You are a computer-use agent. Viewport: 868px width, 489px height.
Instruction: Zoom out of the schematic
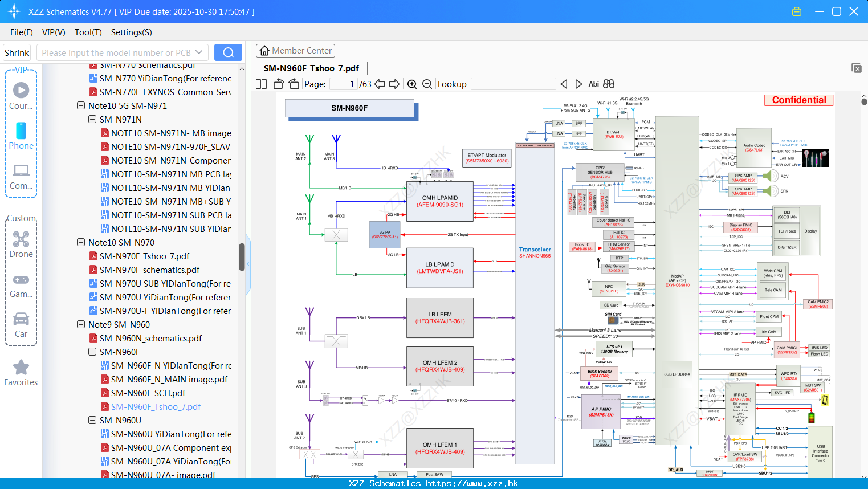point(427,84)
